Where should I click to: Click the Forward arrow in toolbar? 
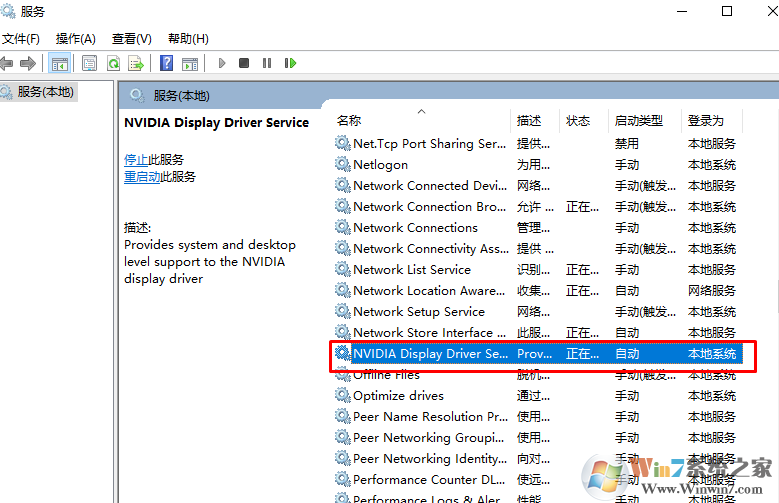click(28, 63)
